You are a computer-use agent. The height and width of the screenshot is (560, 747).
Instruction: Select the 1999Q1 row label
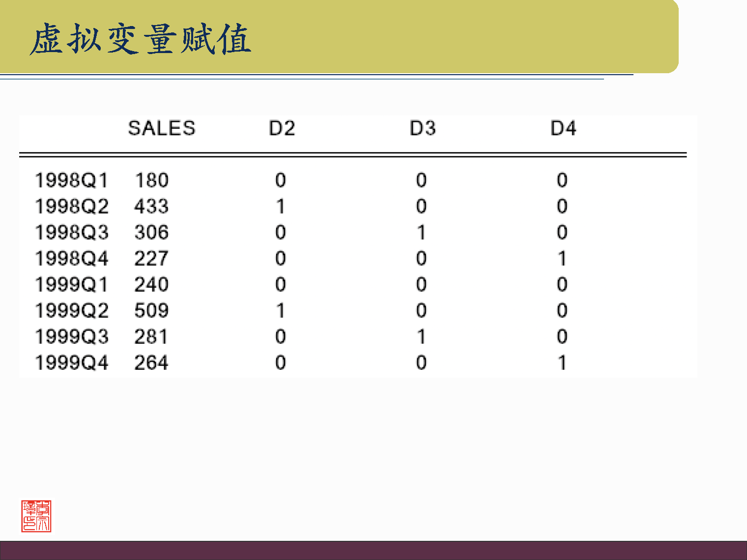click(72, 284)
